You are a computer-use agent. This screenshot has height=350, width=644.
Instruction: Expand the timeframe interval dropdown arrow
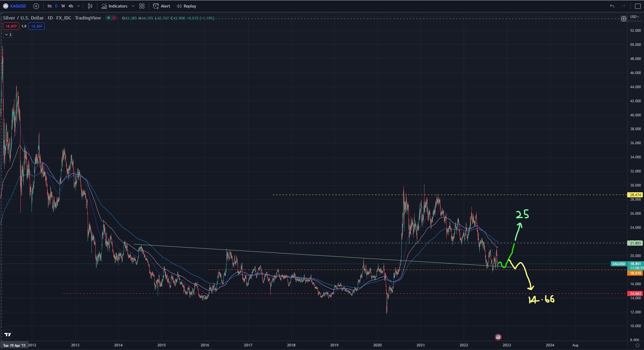click(79, 6)
